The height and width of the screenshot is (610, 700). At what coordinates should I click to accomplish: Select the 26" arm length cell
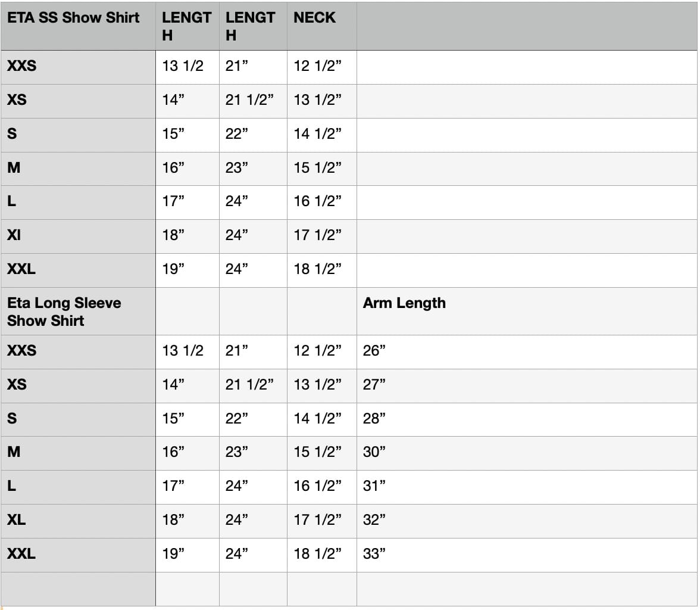pos(527,352)
